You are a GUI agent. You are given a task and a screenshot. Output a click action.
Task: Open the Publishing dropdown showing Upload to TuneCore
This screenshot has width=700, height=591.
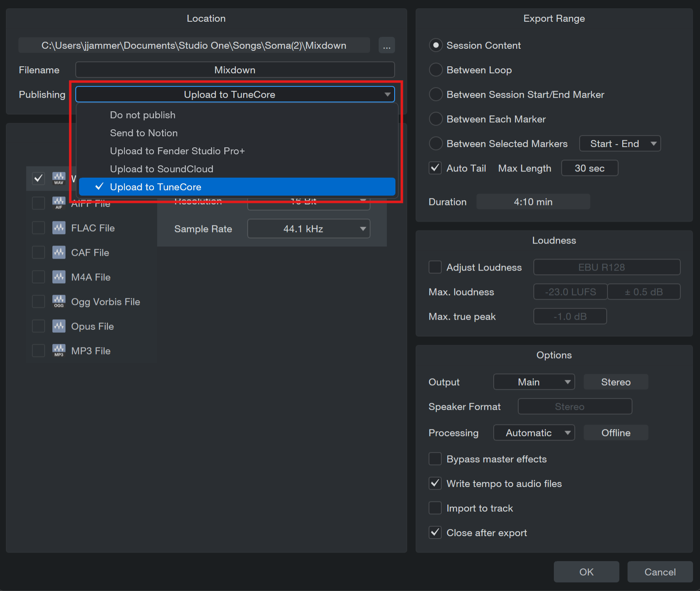point(235,94)
